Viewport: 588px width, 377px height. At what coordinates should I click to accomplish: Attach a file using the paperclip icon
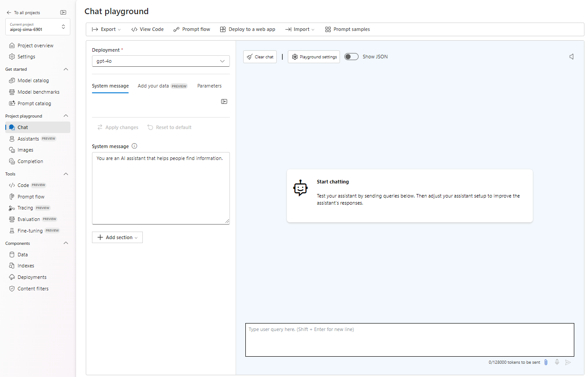coord(546,362)
